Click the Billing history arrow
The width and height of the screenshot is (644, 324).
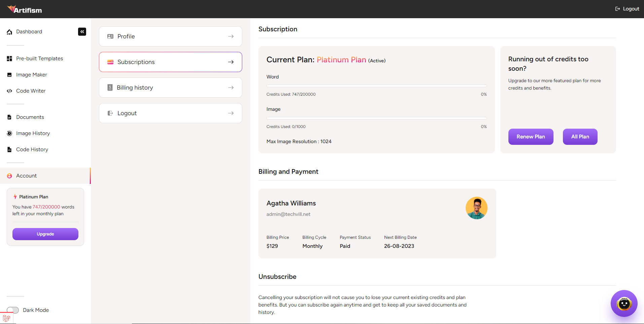(x=231, y=88)
